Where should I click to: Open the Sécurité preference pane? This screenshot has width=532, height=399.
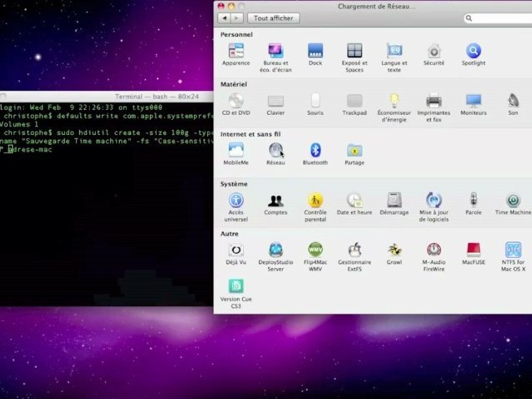[x=433, y=54]
